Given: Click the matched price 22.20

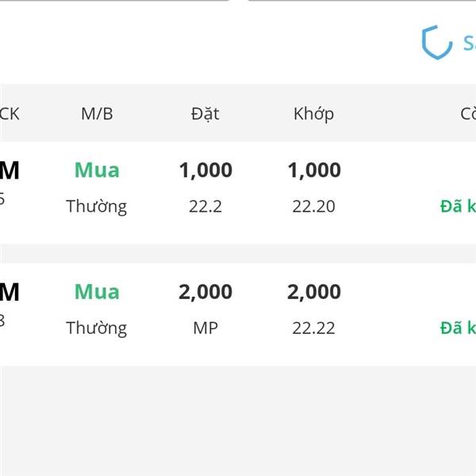Looking at the screenshot, I should click(x=313, y=207).
